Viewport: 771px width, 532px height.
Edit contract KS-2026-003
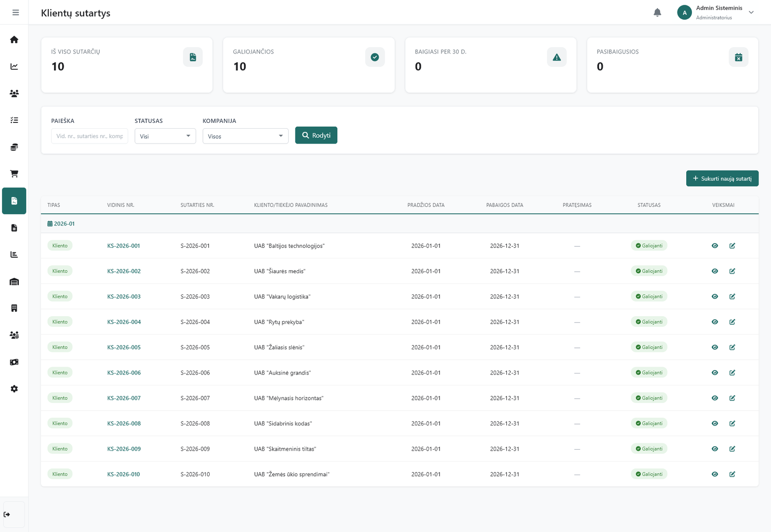(732, 296)
